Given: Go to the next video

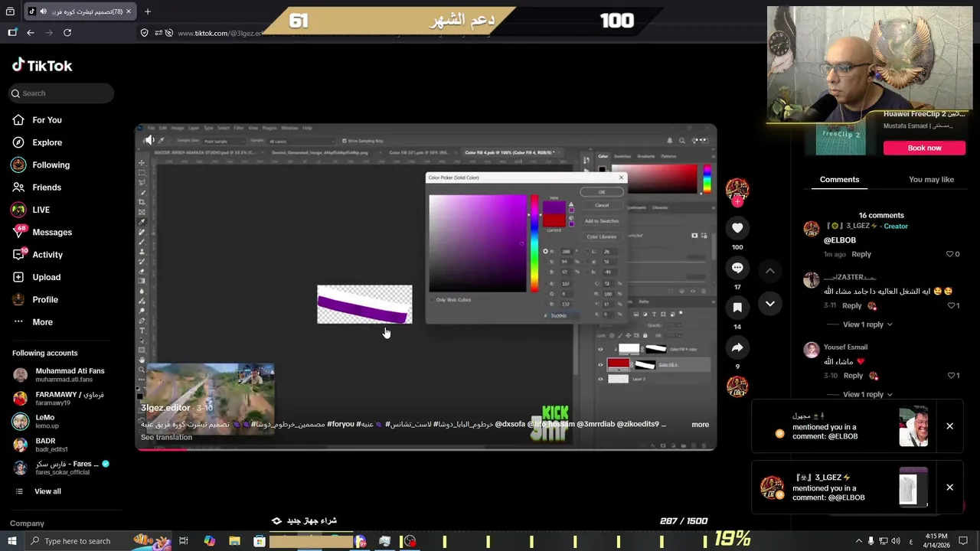Looking at the screenshot, I should pyautogui.click(x=770, y=304).
